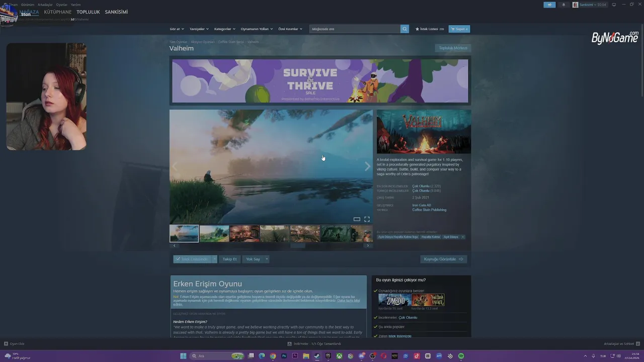Open the Sepet cart button
The width and height of the screenshot is (644, 362).
point(459,29)
